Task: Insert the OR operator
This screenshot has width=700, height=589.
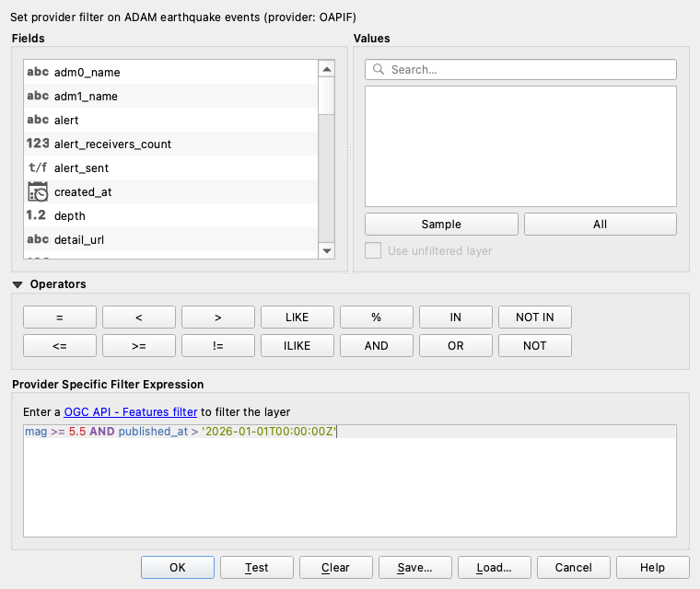Action: point(456,346)
